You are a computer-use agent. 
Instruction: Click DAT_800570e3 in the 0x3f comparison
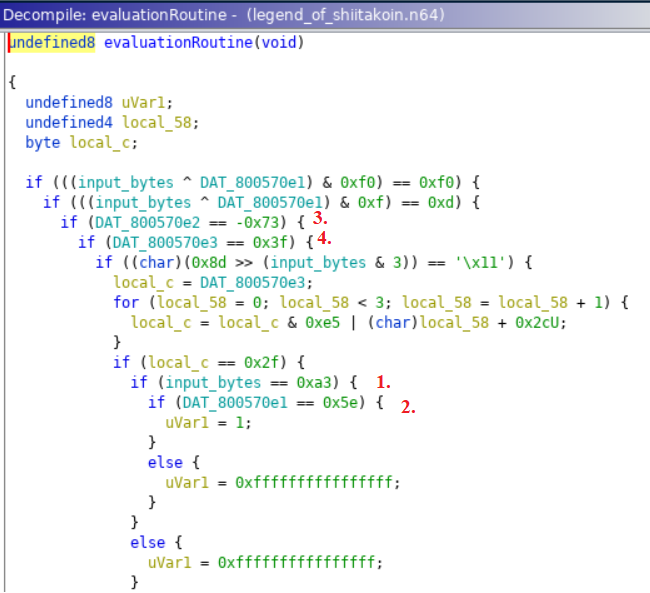(165, 242)
